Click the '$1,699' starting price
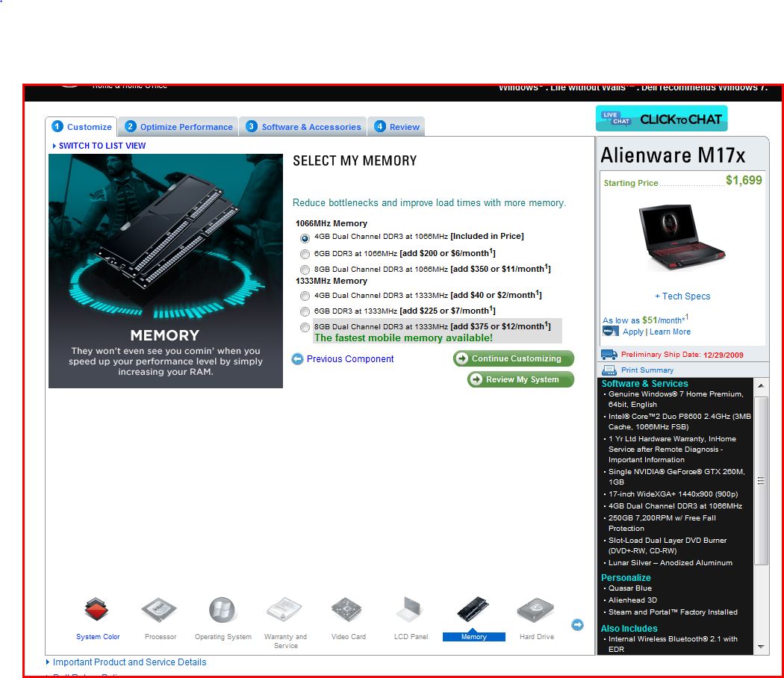 pos(744,181)
